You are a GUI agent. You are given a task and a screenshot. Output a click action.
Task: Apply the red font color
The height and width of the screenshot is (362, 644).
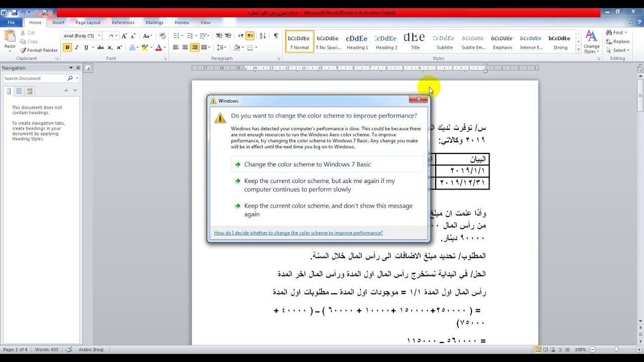[158, 47]
